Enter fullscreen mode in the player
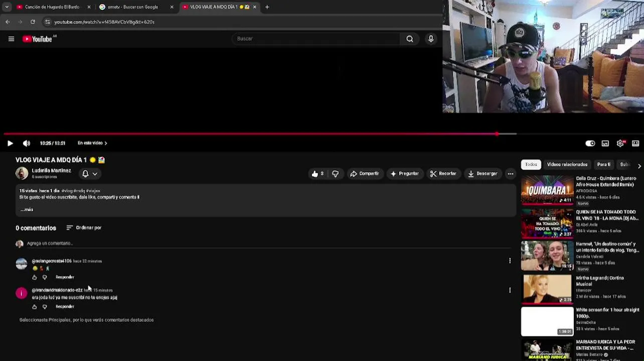This screenshot has width=644, height=361. coord(635,143)
